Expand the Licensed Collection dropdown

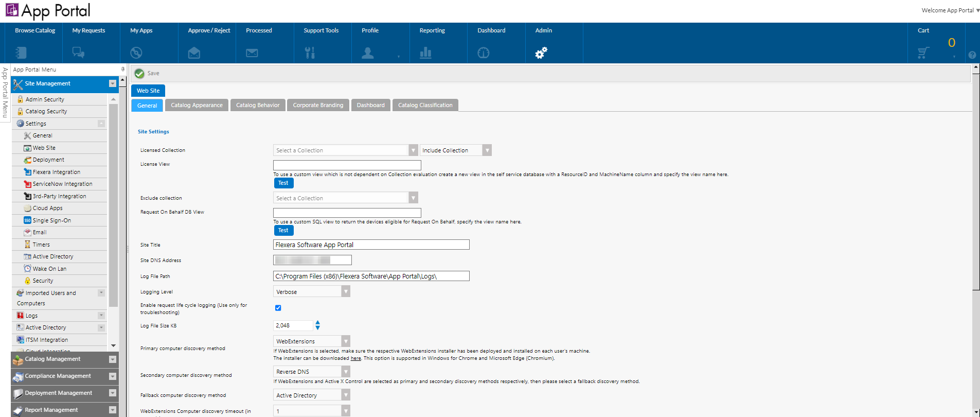tap(413, 150)
